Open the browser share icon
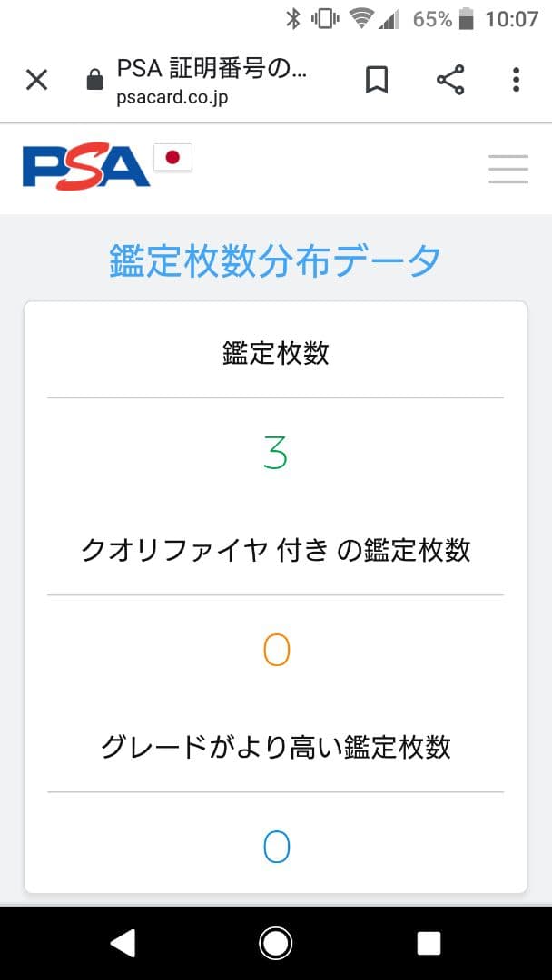The height and width of the screenshot is (980, 552). (x=450, y=80)
